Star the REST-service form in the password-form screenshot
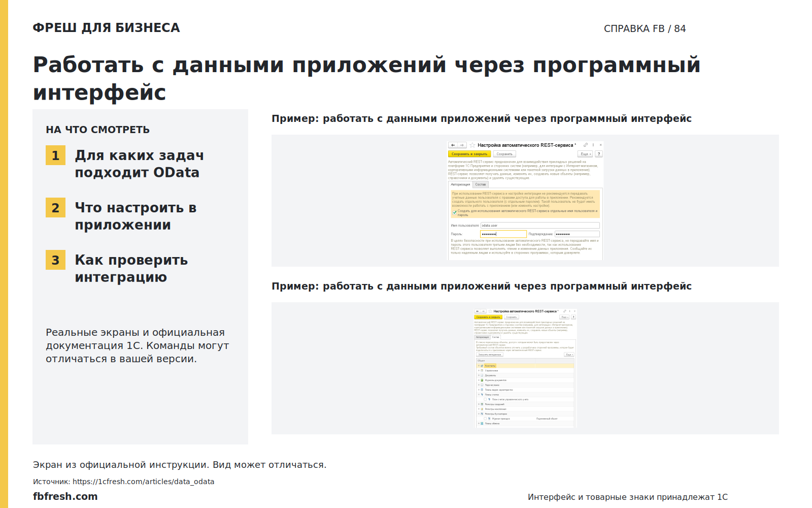Image resolution: width=812 pixels, height=508 pixels. pos(472,145)
